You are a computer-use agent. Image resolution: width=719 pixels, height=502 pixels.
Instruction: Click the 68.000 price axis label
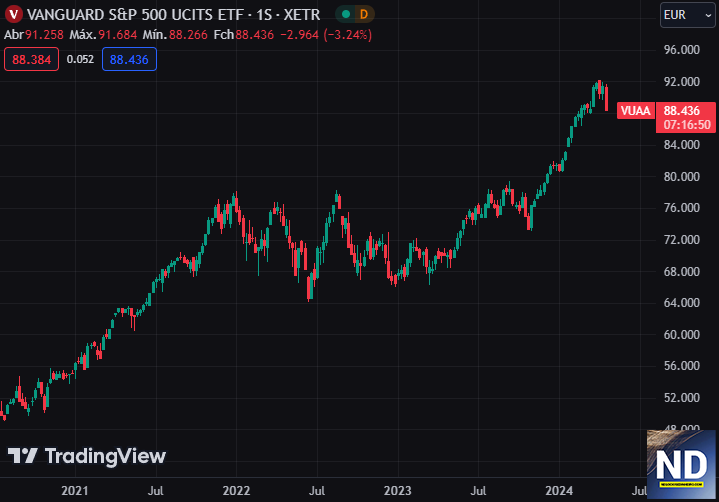[682, 271]
